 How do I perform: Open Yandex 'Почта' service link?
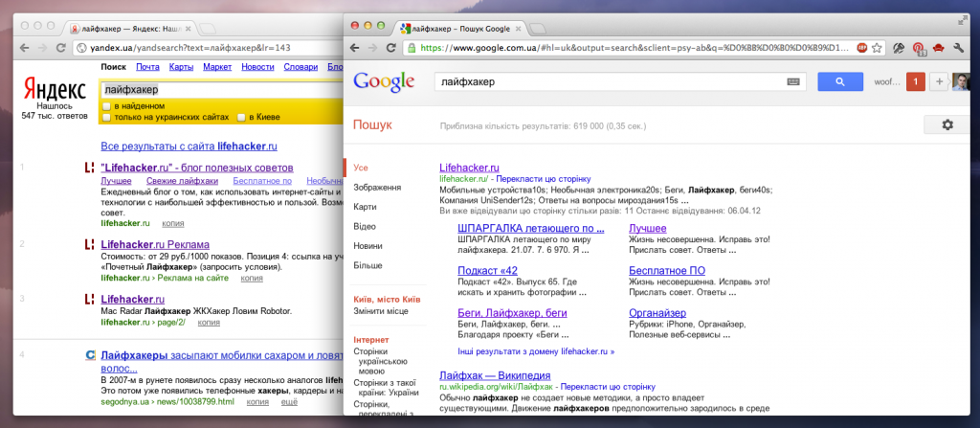[147, 67]
